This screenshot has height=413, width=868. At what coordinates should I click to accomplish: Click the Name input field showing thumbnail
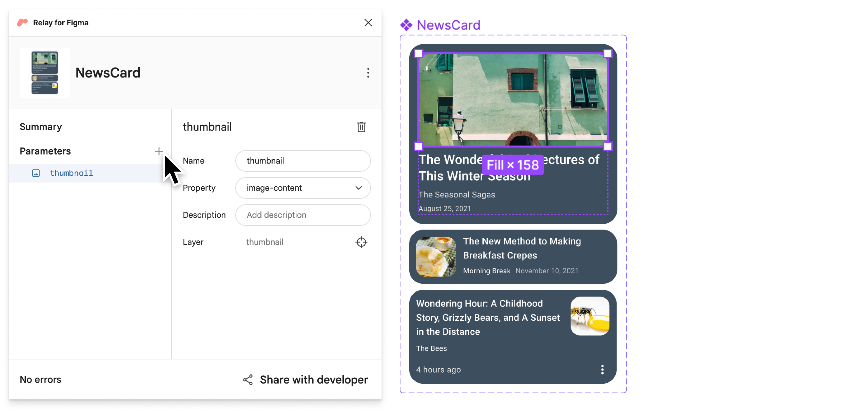click(x=303, y=161)
